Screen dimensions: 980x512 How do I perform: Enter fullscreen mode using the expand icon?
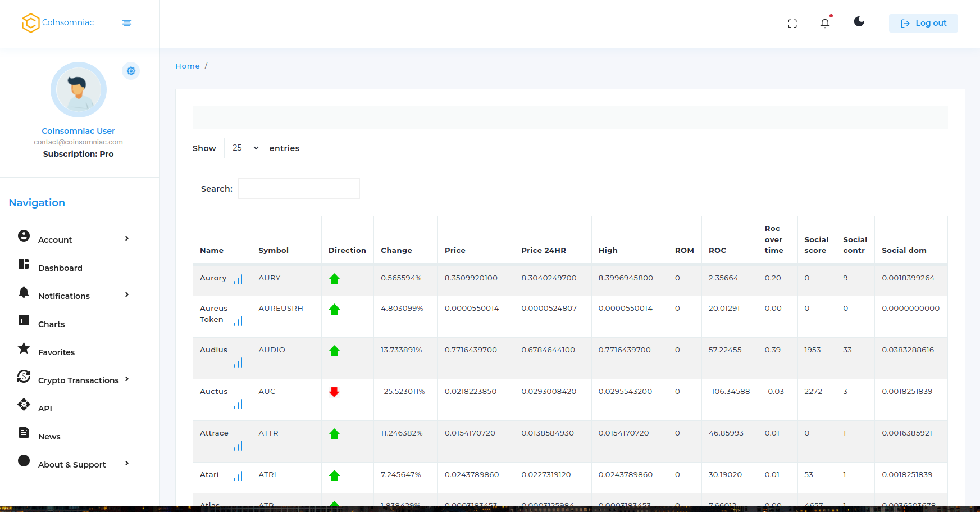click(792, 24)
